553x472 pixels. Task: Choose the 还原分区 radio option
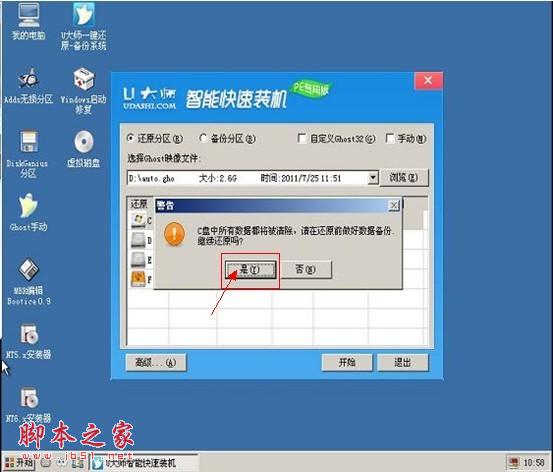coord(154,139)
